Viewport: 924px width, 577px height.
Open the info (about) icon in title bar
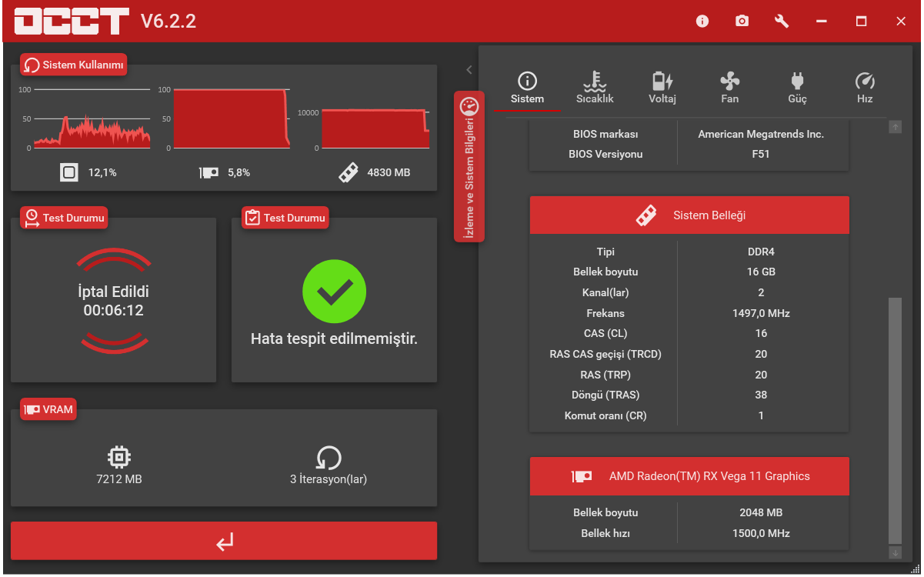coord(702,22)
